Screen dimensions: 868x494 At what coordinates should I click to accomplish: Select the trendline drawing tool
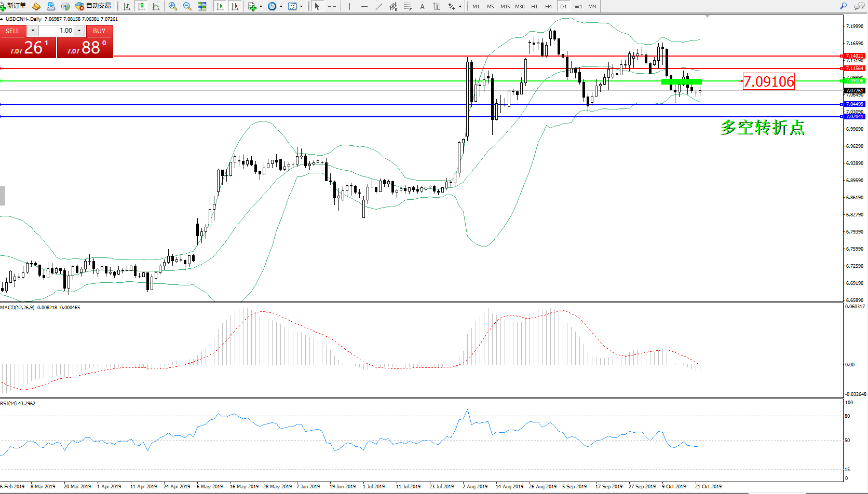click(x=379, y=6)
